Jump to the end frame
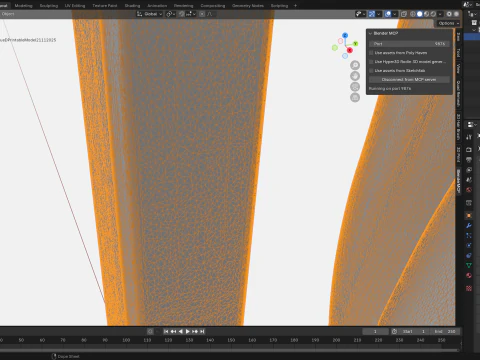 coord(202,331)
